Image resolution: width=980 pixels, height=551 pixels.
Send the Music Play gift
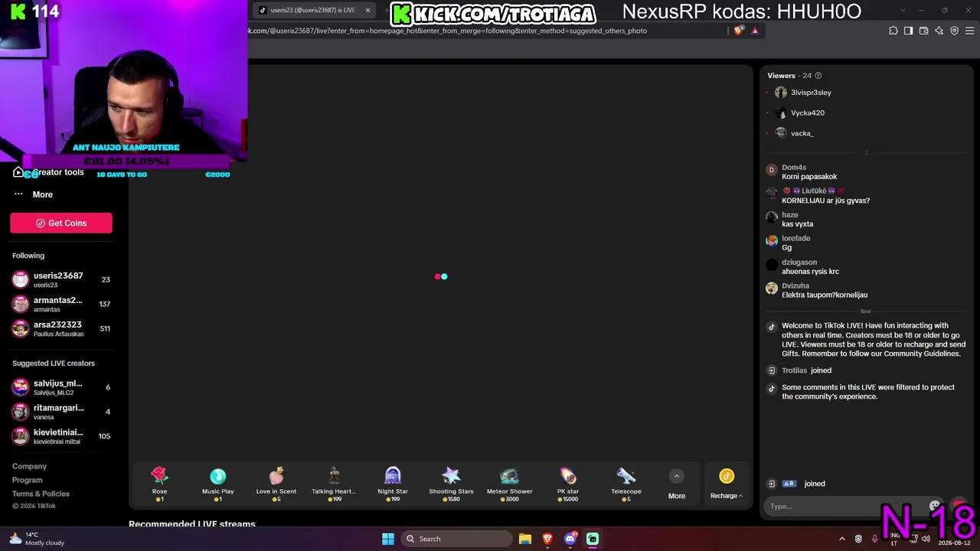tap(218, 484)
